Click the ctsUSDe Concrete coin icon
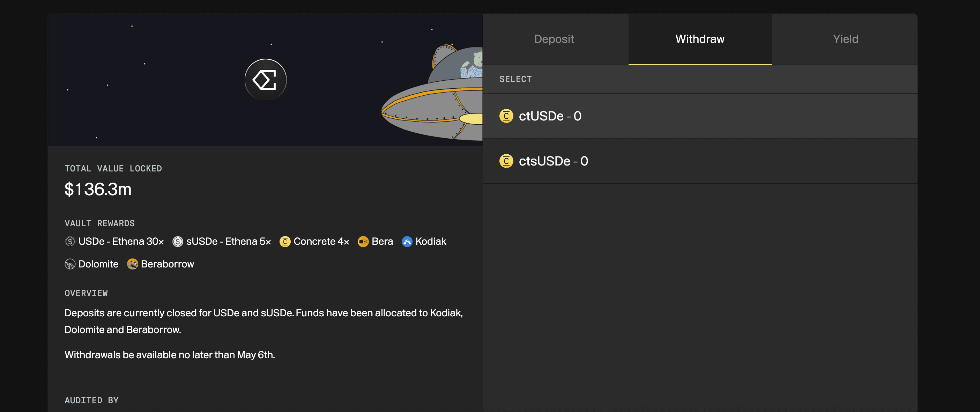Screen dimensions: 980x412 click(506, 161)
